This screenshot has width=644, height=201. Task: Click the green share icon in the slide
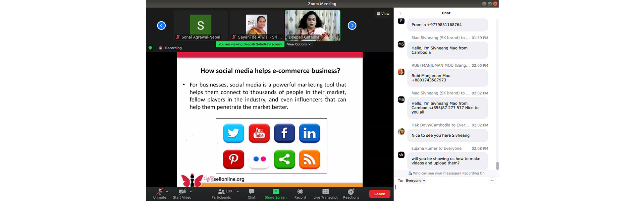284,159
